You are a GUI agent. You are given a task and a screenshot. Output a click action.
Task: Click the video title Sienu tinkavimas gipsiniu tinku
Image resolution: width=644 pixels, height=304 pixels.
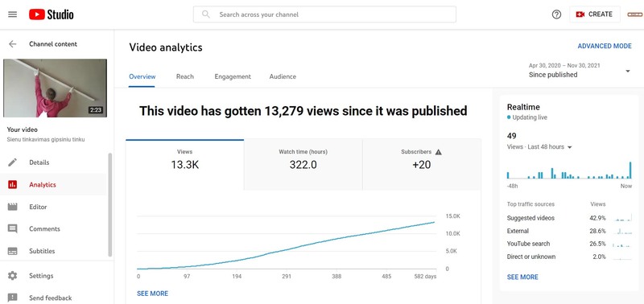46,139
